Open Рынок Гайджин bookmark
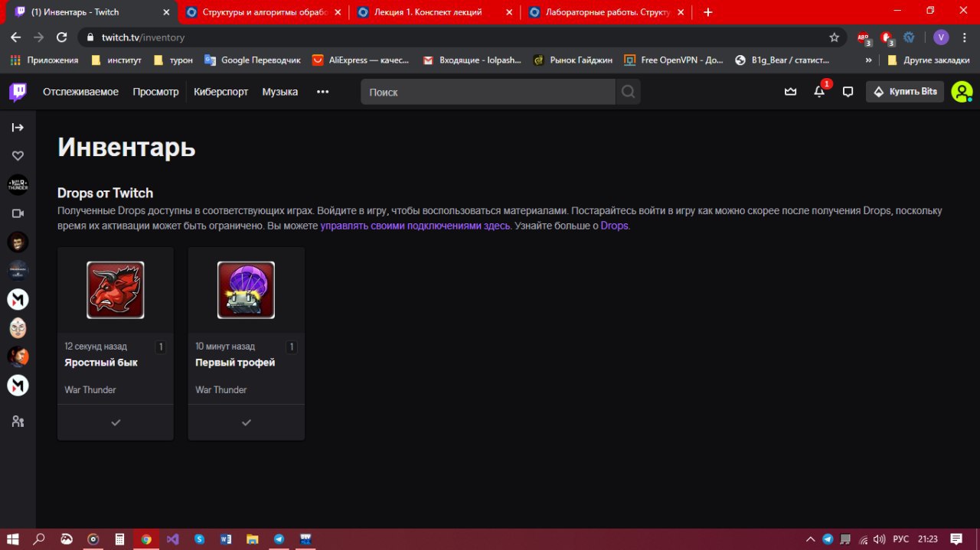 click(573, 60)
